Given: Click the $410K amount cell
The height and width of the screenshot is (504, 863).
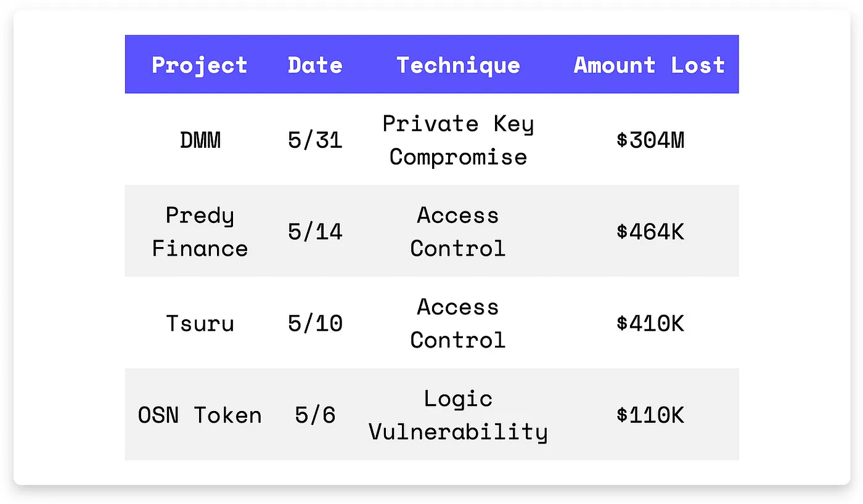Looking at the screenshot, I should click(x=650, y=323).
